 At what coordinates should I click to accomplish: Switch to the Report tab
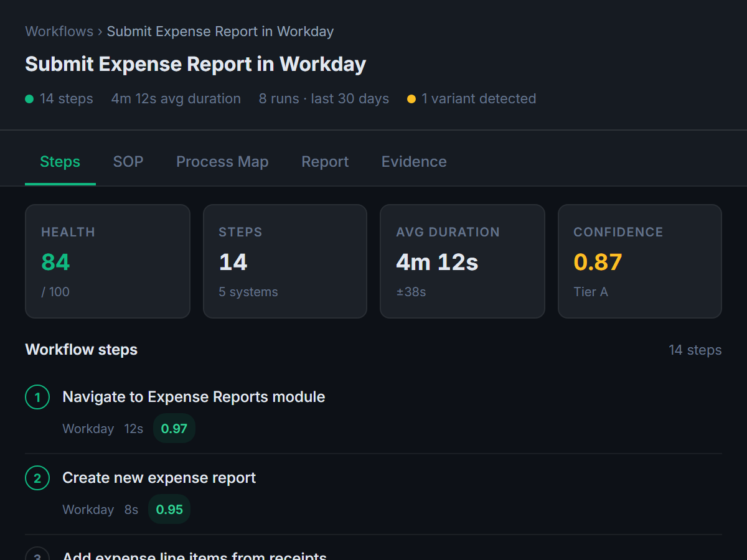tap(325, 162)
